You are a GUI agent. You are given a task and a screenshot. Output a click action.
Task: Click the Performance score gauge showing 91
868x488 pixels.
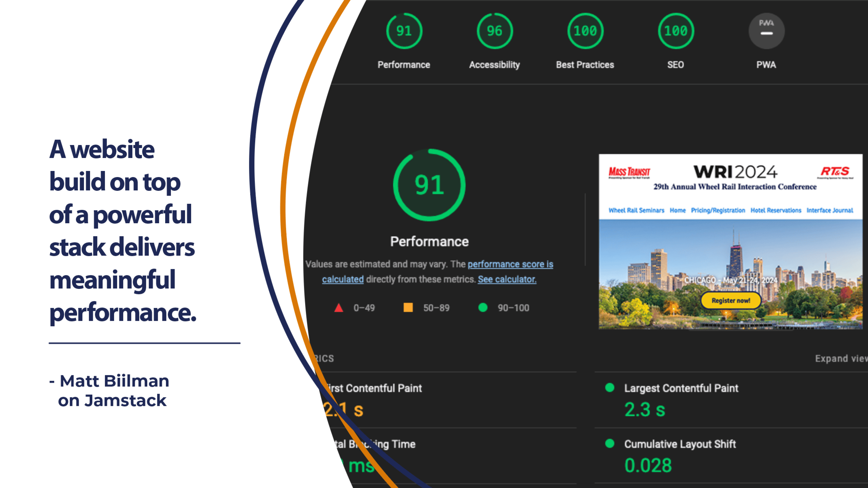(404, 31)
